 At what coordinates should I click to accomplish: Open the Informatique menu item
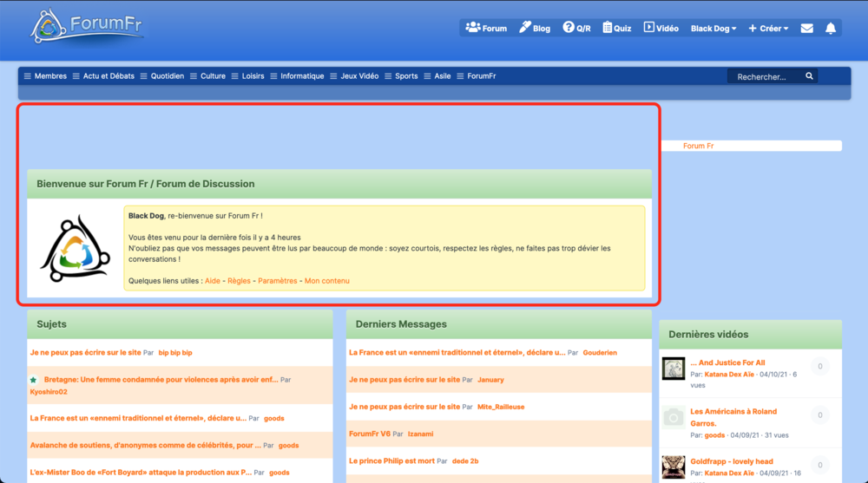[297, 76]
